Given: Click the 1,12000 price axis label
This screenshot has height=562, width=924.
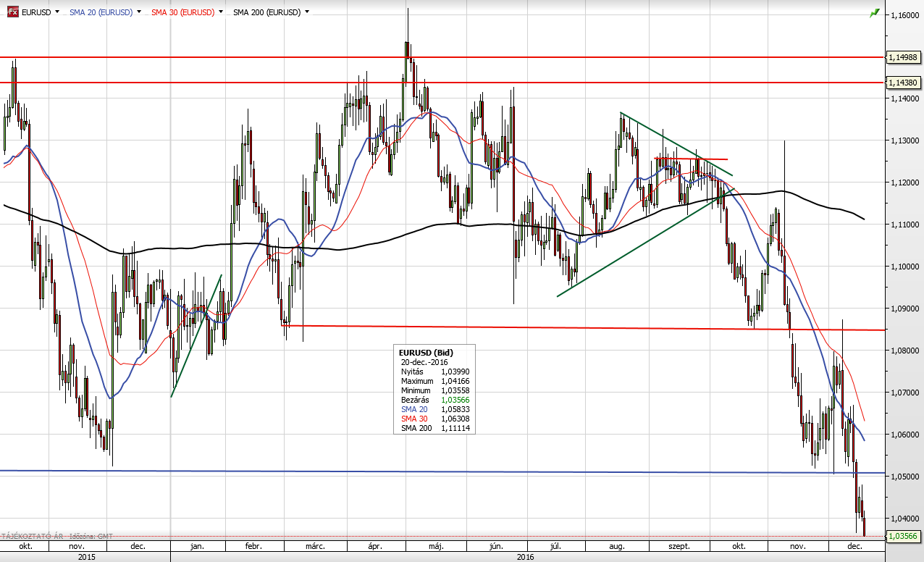Looking at the screenshot, I should [x=904, y=183].
